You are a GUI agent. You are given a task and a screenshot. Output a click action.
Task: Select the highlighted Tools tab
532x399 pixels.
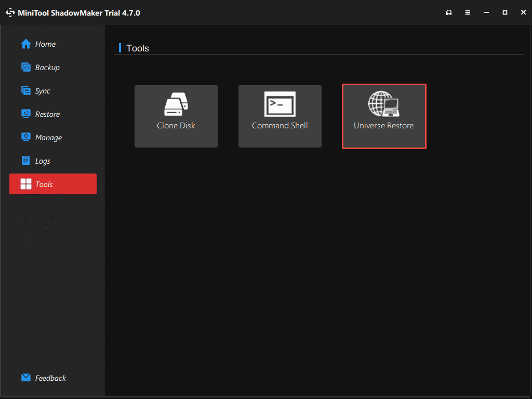click(52, 184)
